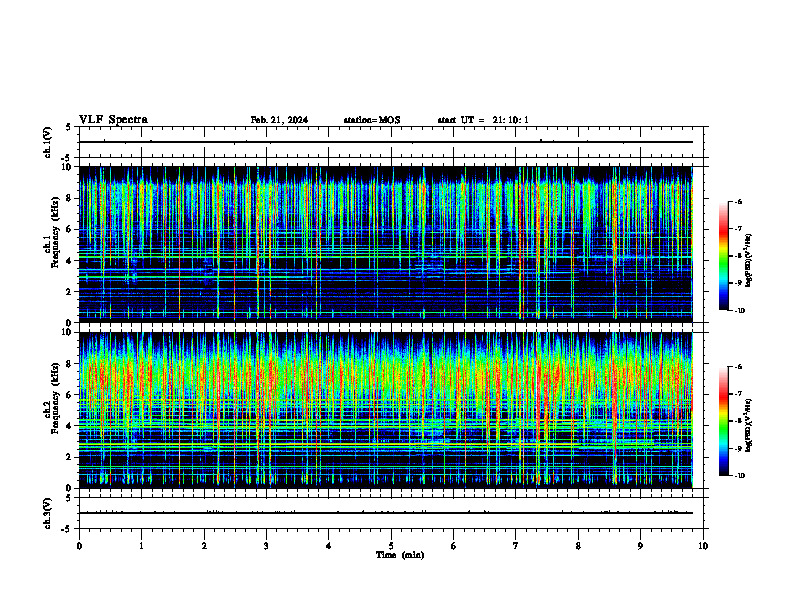
Task: Click the ch.1 colorbar log(PSD) unit label
Action: pos(749,260)
